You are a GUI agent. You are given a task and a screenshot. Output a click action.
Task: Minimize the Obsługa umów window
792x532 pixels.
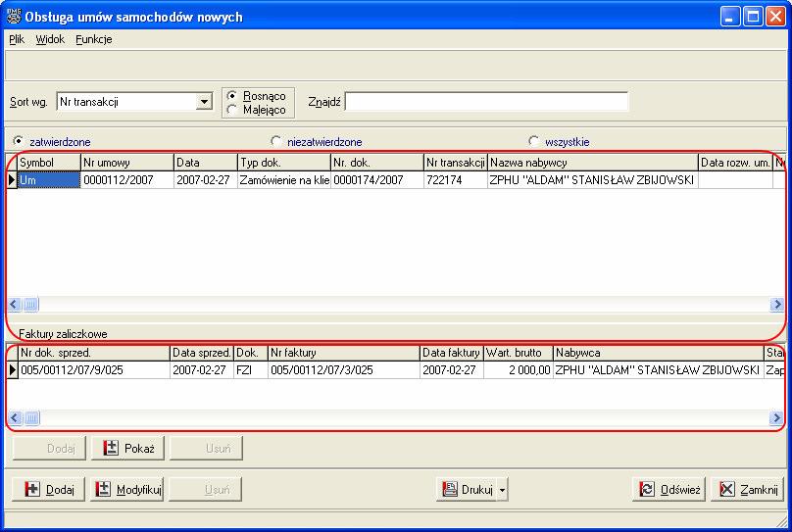729,17
